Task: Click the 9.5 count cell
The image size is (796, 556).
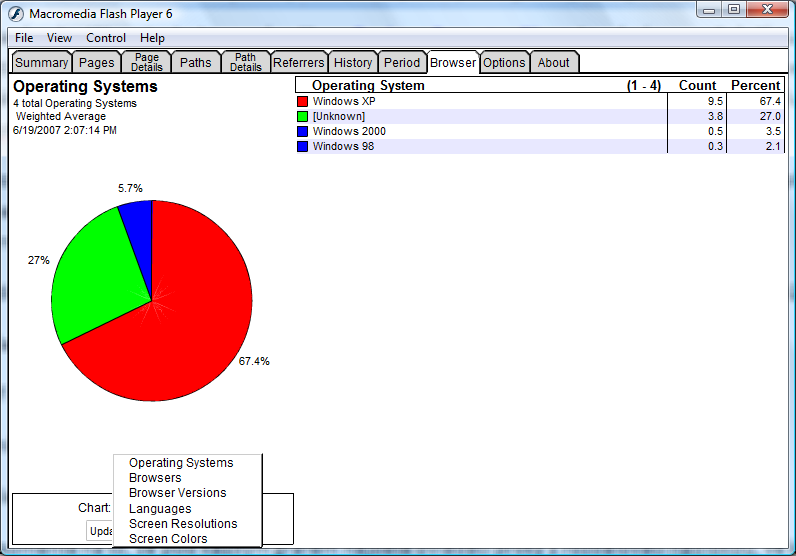Action: pos(715,102)
